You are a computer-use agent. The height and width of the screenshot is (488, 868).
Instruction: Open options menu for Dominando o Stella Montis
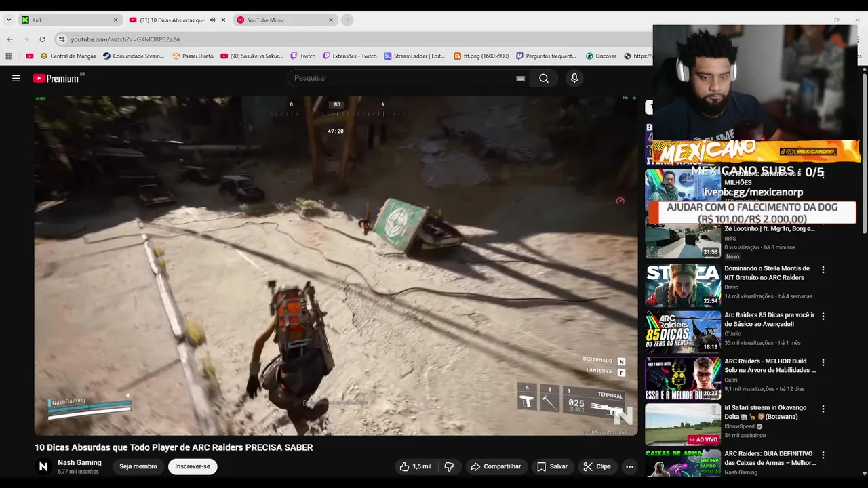pos(823,270)
